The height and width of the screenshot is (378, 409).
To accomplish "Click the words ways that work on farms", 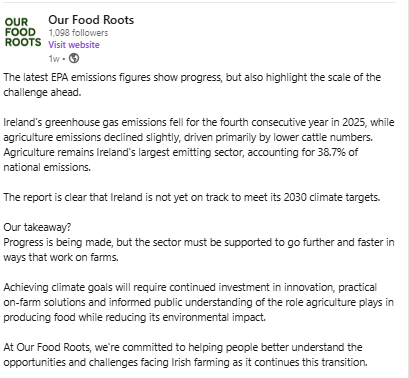I will pos(61,257).
